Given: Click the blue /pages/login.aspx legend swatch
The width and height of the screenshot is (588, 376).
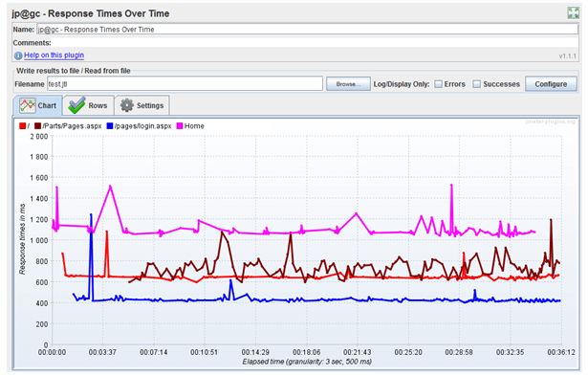Looking at the screenshot, I should point(110,126).
